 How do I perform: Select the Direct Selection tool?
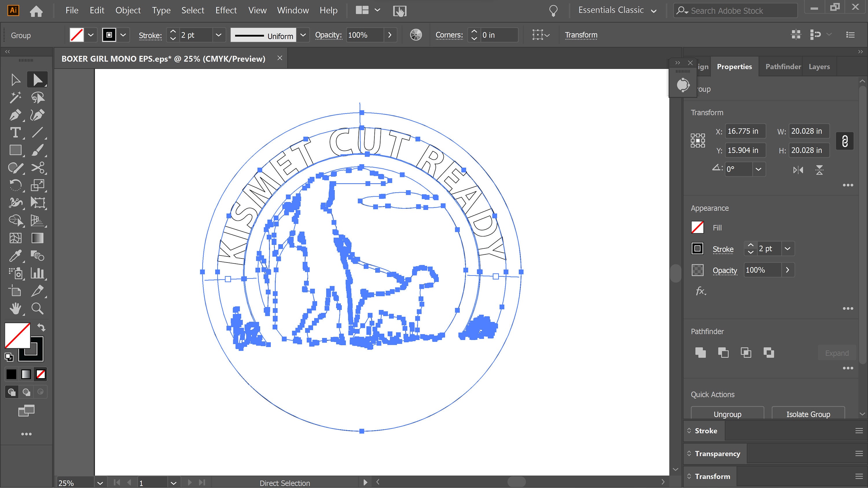point(37,79)
